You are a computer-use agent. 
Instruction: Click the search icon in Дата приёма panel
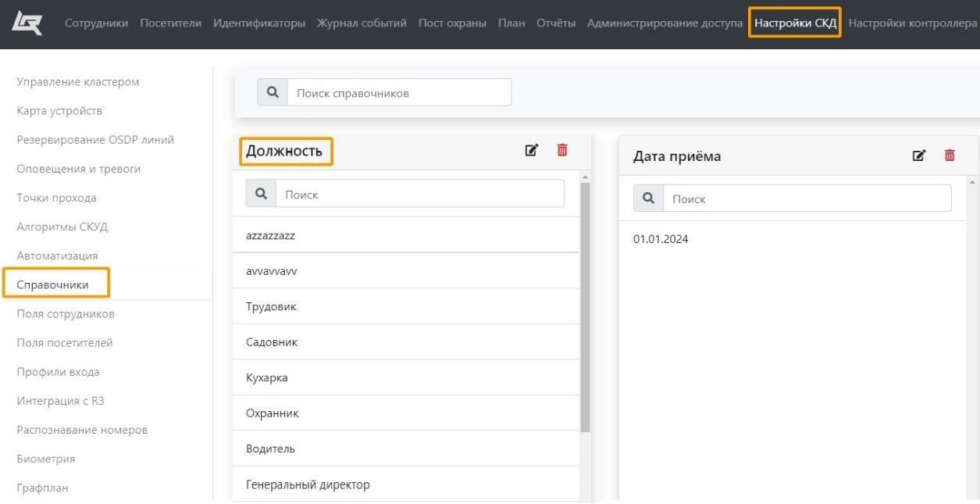point(648,198)
